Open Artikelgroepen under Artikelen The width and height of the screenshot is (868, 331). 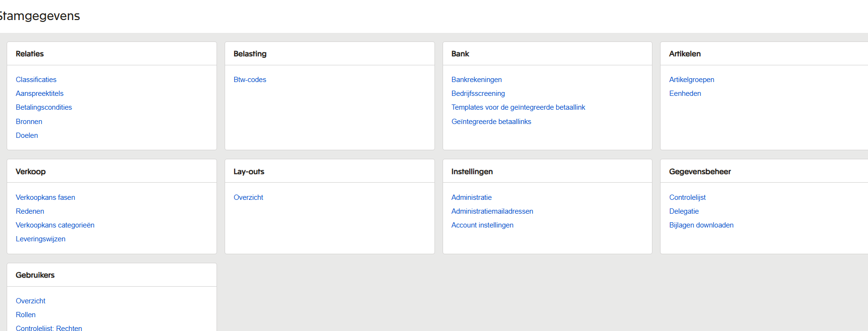(692, 80)
